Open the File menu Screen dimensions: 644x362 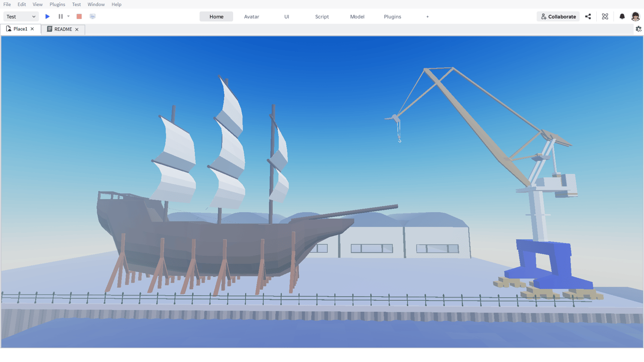click(x=7, y=4)
